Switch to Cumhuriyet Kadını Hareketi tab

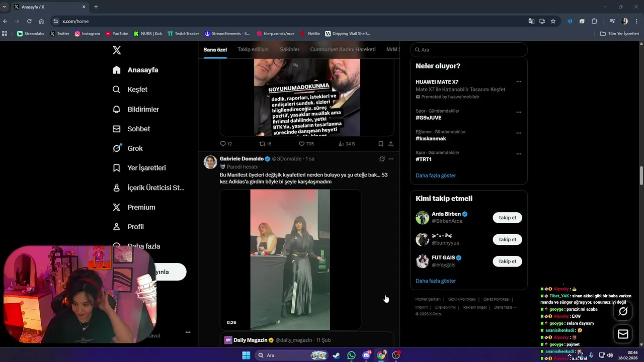pyautogui.click(x=343, y=49)
